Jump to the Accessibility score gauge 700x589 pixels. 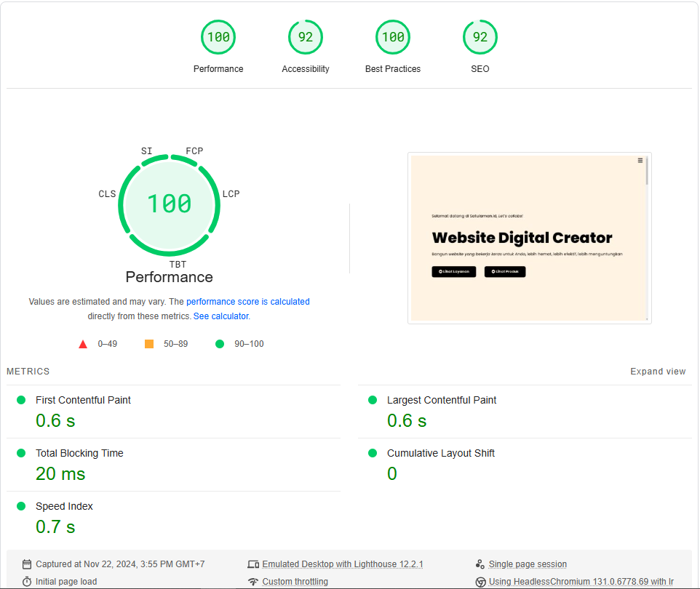306,38
